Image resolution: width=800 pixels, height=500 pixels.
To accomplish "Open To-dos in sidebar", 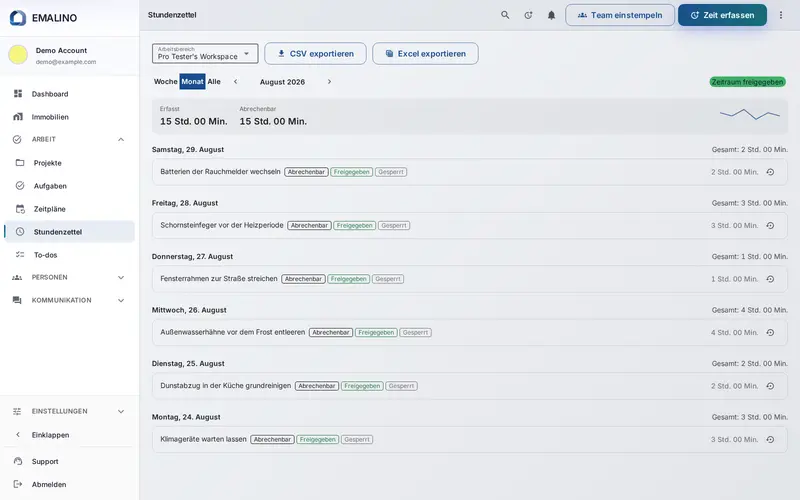I will (x=69, y=255).
